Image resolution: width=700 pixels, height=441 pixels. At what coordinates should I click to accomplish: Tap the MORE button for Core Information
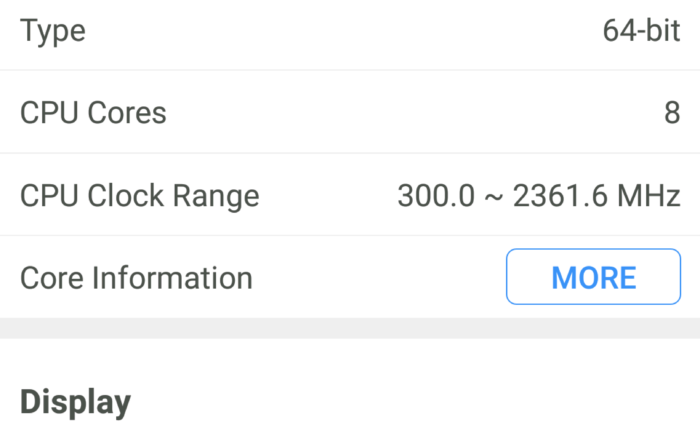(x=593, y=277)
